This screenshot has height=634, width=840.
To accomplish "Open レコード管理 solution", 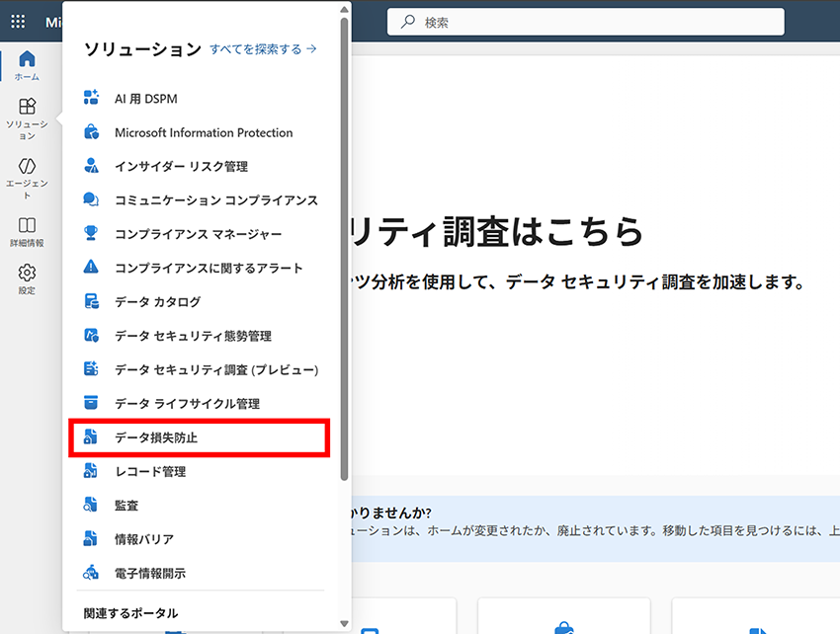I will tap(150, 471).
